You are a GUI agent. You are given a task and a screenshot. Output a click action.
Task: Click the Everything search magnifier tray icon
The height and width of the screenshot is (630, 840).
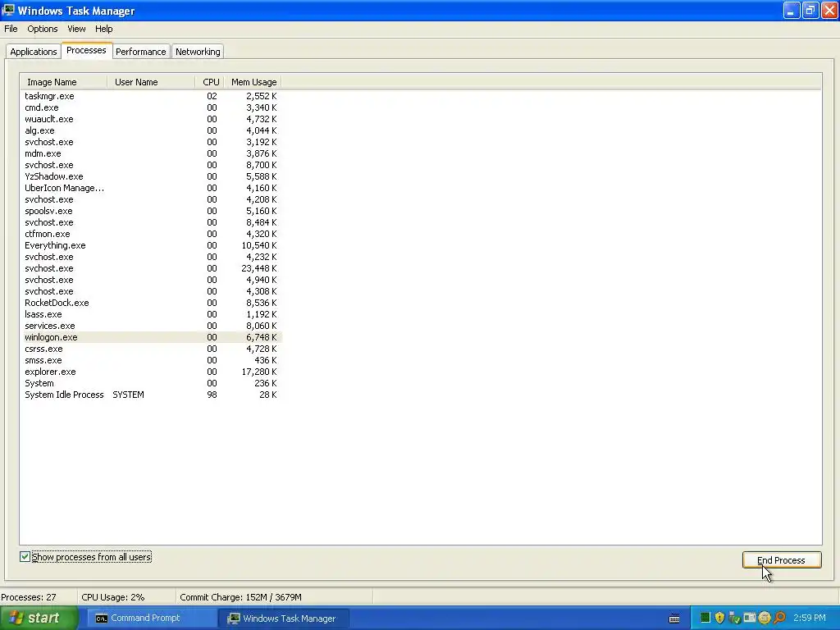coord(779,618)
